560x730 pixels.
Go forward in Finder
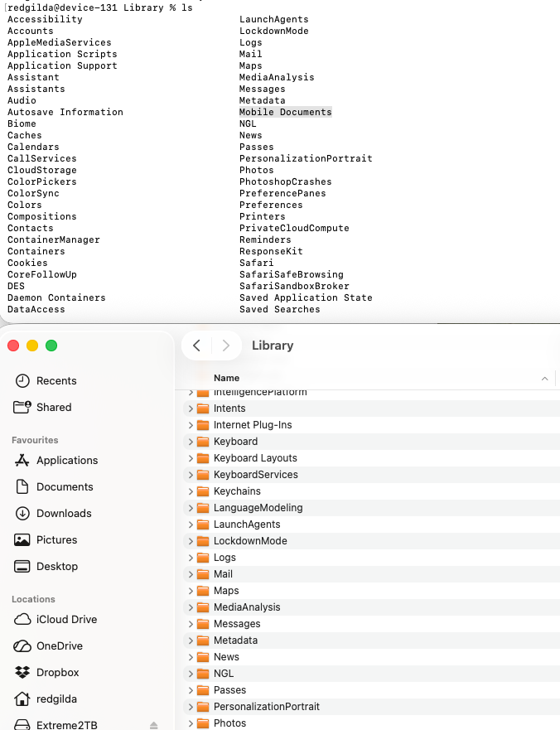tap(226, 346)
